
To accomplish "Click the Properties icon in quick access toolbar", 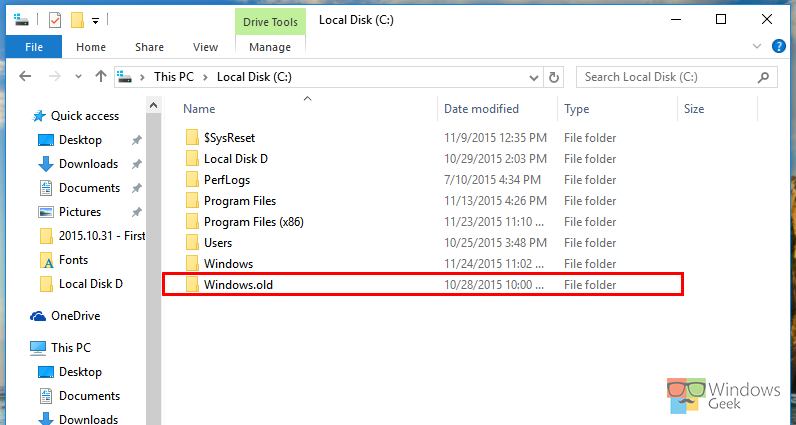I will [54, 19].
